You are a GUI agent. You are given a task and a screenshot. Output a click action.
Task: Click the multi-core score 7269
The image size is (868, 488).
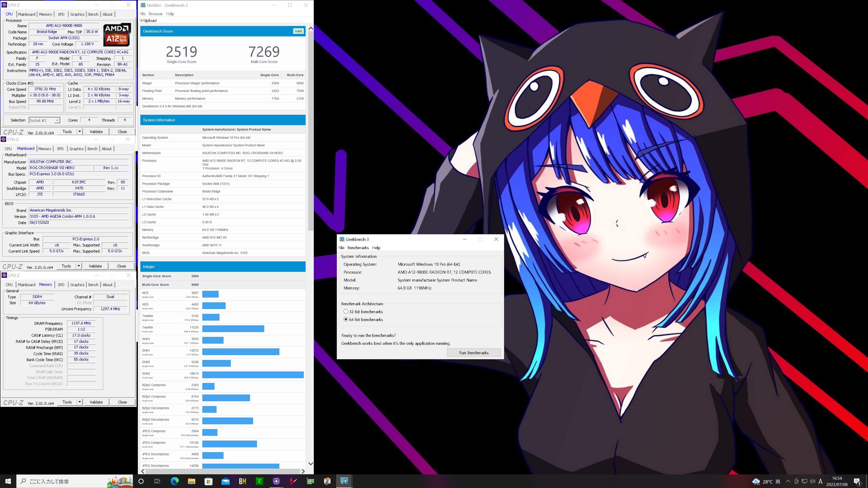(x=264, y=52)
